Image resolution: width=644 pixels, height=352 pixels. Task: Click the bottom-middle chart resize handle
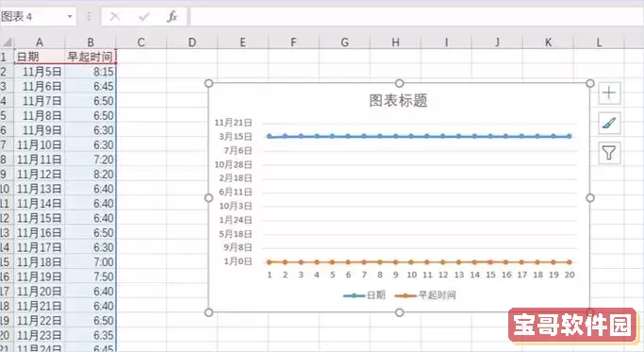point(399,312)
